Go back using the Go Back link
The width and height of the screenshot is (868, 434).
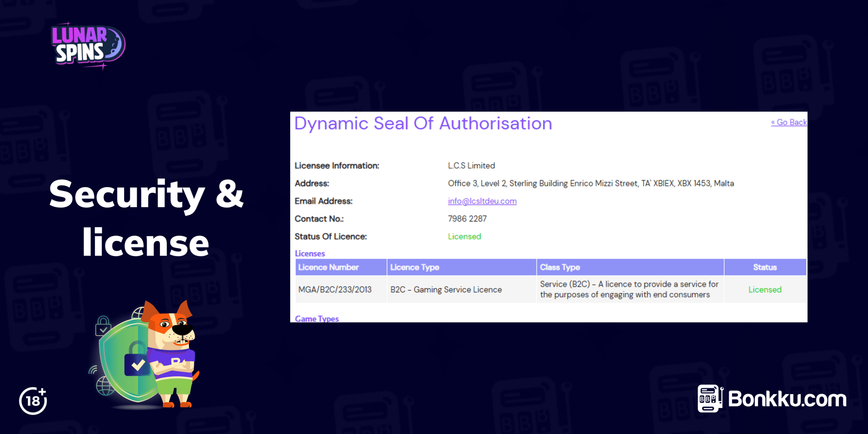[789, 122]
